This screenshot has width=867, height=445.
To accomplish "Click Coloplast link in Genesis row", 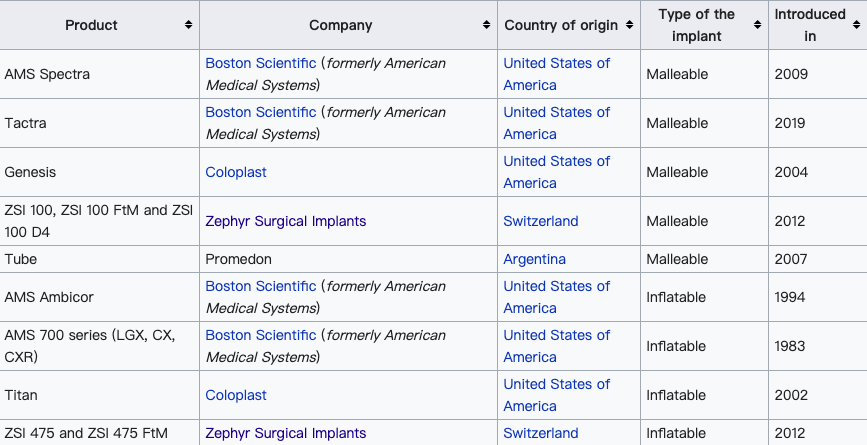I will pyautogui.click(x=236, y=172).
